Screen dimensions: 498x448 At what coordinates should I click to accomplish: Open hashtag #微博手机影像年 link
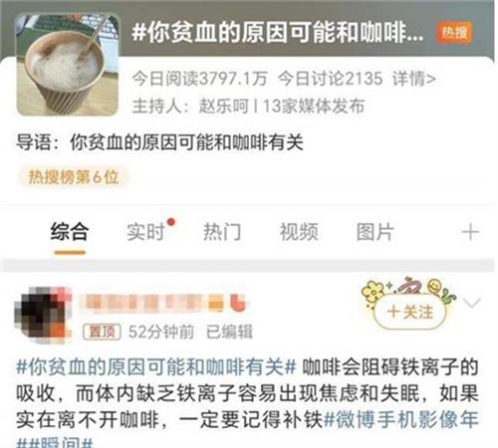pos(401,420)
